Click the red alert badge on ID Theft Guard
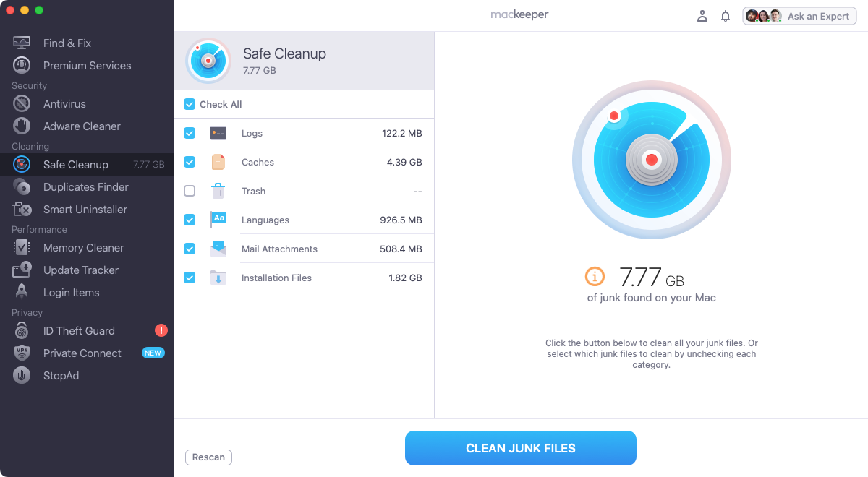The height and width of the screenshot is (477, 868). tap(161, 330)
